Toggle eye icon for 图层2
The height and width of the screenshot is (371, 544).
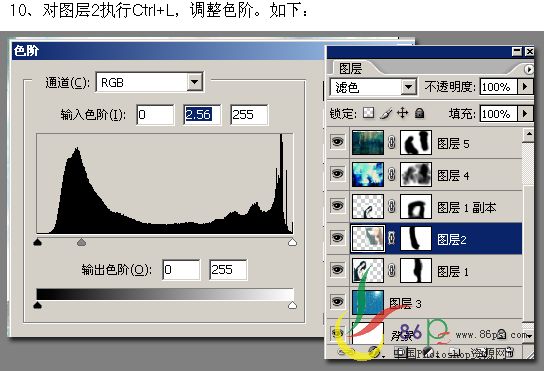(x=337, y=238)
